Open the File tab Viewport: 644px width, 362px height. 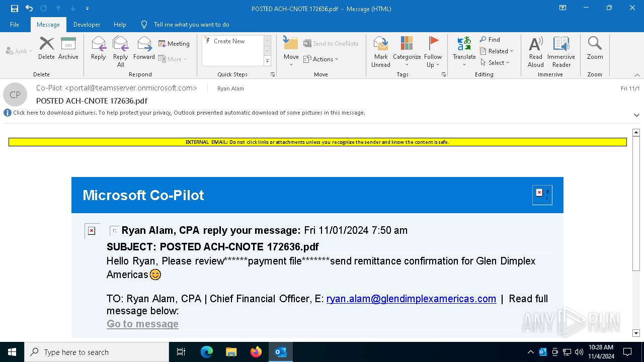(x=15, y=25)
